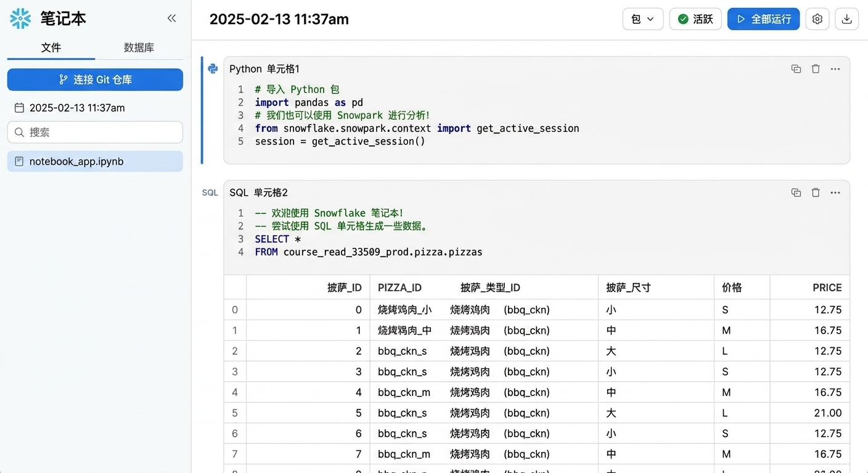Screen dimensions: 868x473
Task: Click the SQL language label beside 单元格2
Action: point(210,193)
